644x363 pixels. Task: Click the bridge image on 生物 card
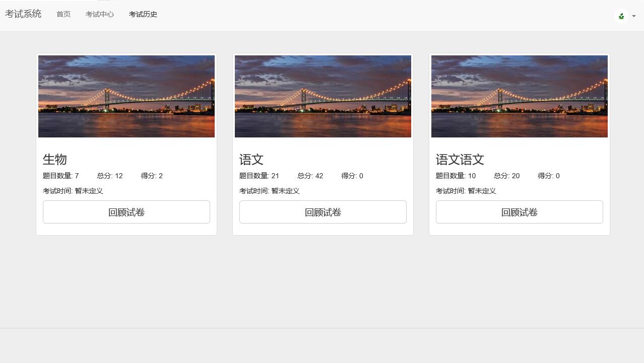click(x=126, y=96)
